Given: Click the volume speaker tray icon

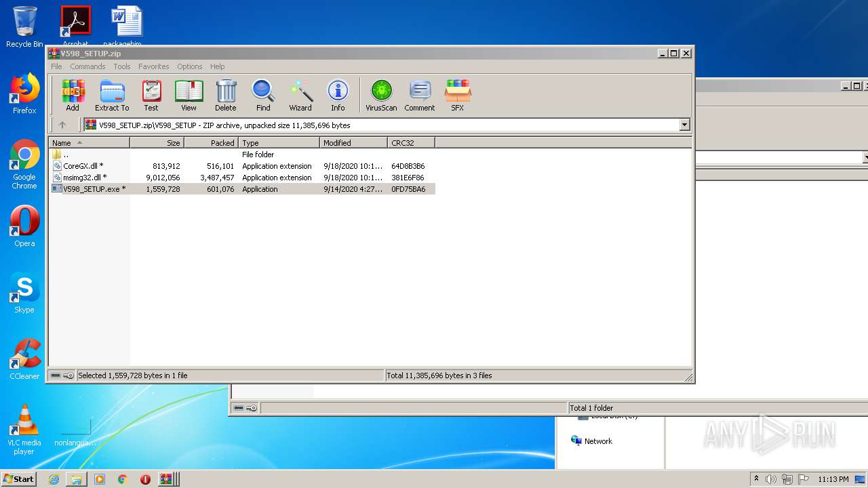Looking at the screenshot, I should [771, 479].
